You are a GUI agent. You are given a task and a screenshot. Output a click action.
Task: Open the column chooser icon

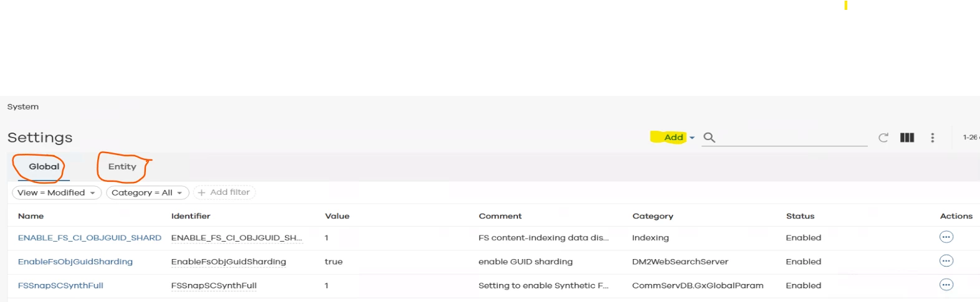pos(907,138)
